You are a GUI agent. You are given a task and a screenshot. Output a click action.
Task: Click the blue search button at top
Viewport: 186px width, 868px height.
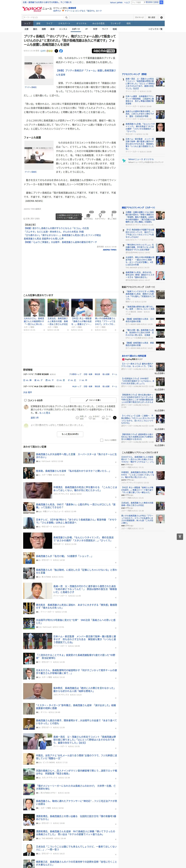(161, 2)
